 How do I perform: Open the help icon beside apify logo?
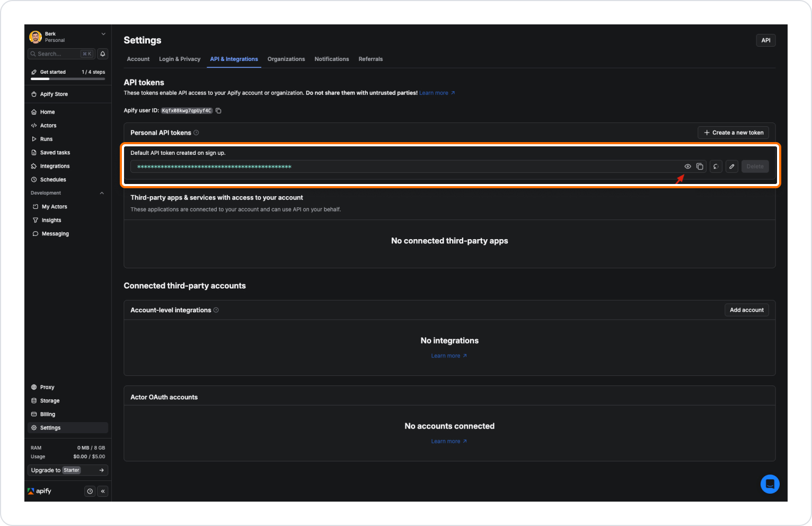90,492
